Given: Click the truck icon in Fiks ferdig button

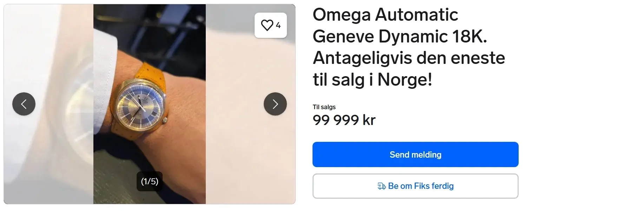Looking at the screenshot, I should click(x=381, y=186).
